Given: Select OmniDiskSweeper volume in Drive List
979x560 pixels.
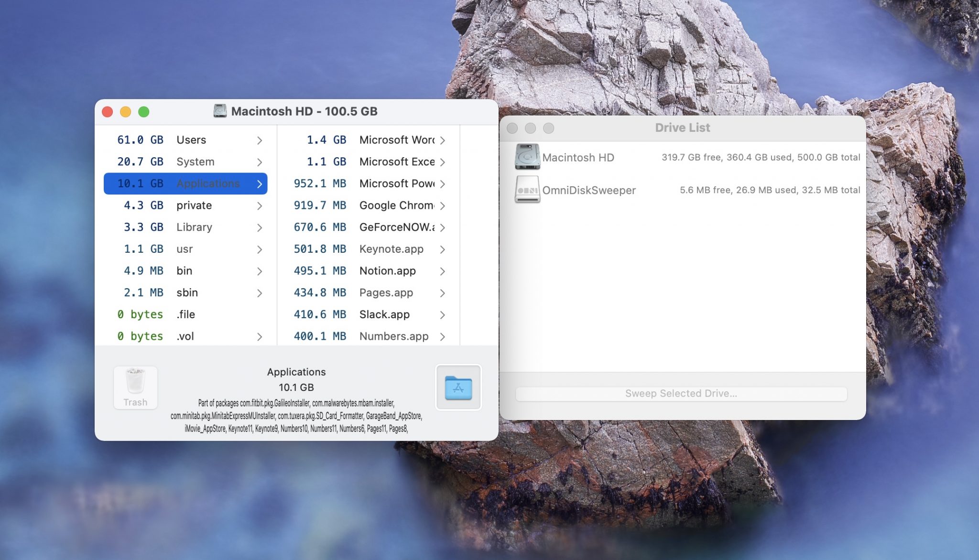Looking at the screenshot, I should coord(683,190).
